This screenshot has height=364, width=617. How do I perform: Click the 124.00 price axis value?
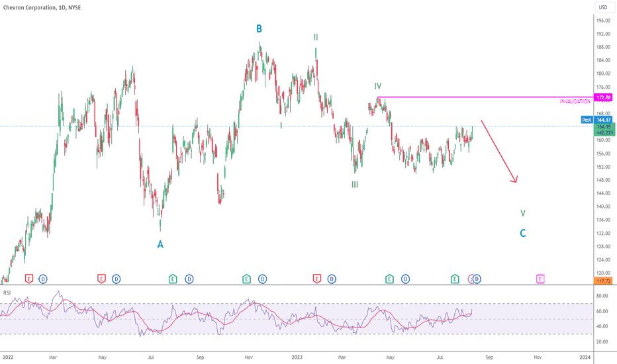coord(603,259)
